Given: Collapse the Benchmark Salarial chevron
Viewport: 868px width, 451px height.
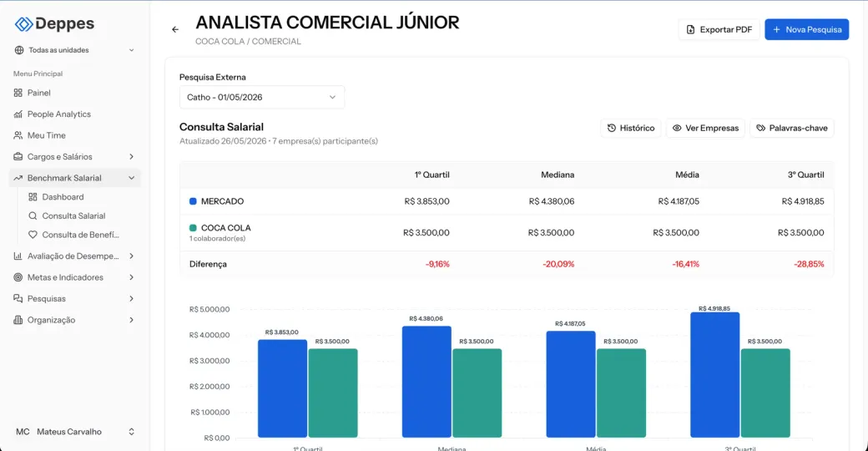Looking at the screenshot, I should coord(132,178).
